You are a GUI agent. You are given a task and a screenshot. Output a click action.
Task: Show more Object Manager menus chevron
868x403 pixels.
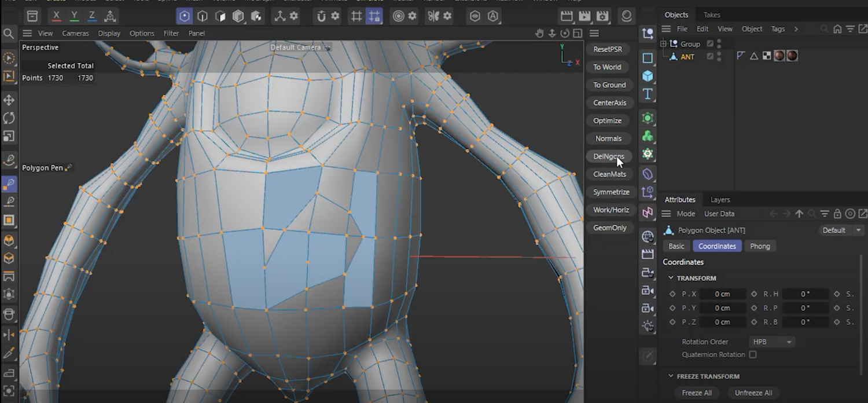tap(796, 29)
